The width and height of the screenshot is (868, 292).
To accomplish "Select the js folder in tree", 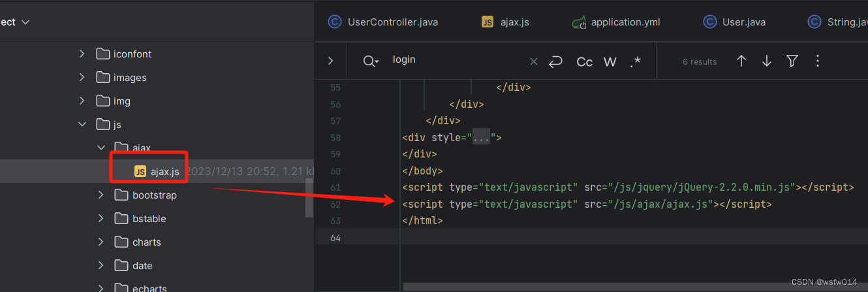I will click(x=117, y=124).
